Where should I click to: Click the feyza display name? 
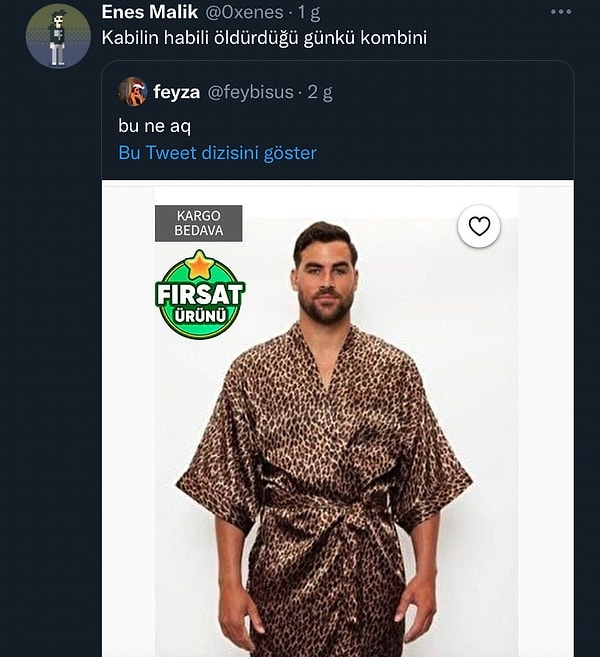point(176,92)
